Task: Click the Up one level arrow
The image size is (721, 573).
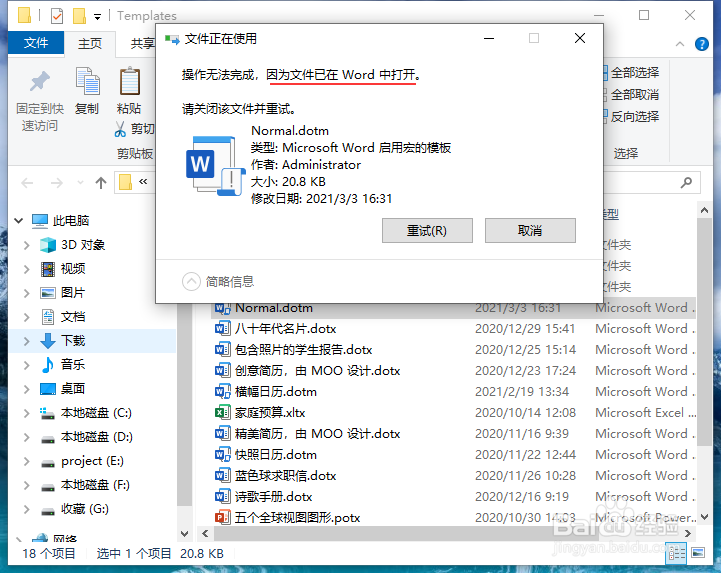Action: coord(101,183)
